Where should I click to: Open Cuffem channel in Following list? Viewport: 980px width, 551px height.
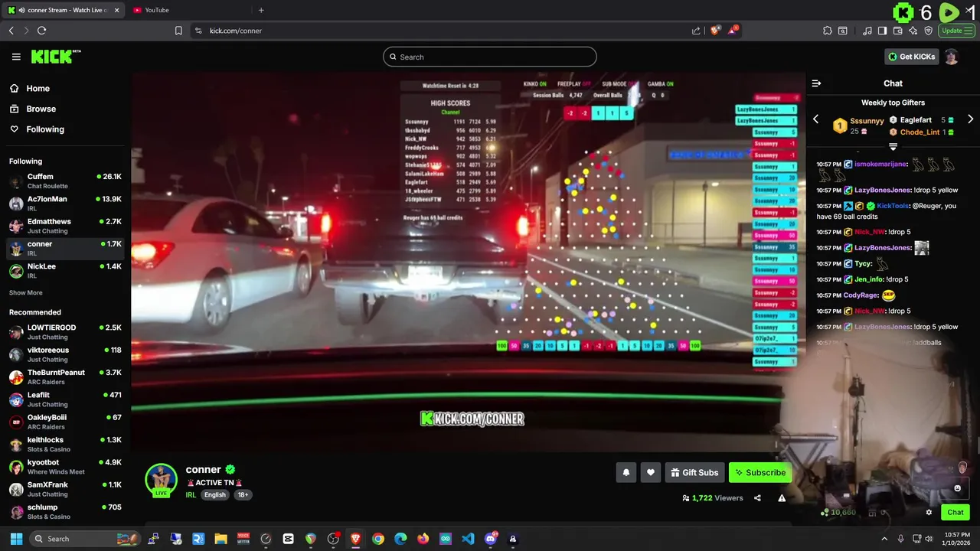[x=65, y=181]
